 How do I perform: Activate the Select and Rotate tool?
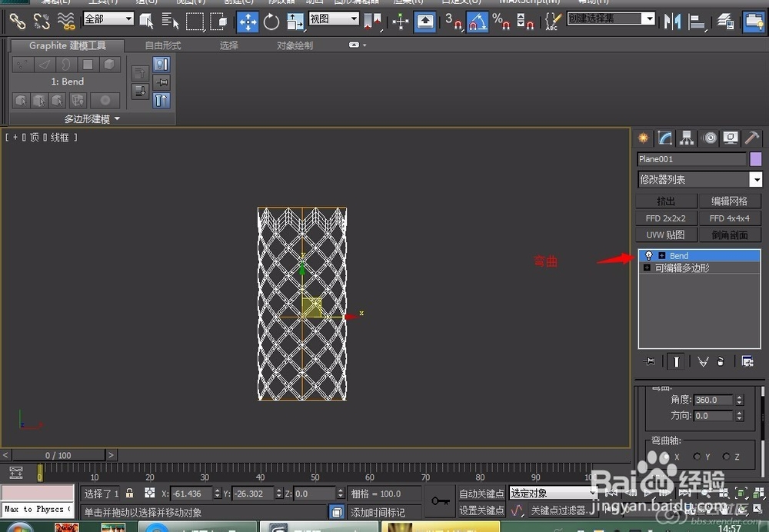click(271, 22)
